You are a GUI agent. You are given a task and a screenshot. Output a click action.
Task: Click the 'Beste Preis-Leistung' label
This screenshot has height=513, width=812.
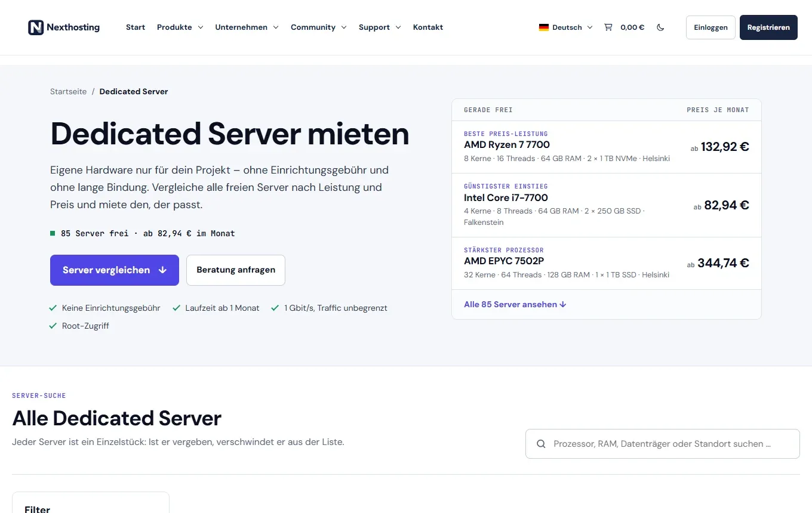[506, 134]
